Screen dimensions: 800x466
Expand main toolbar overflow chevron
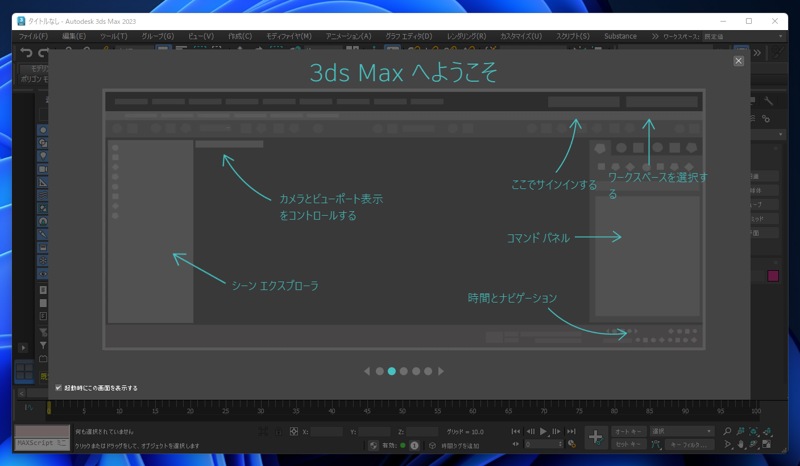(x=757, y=53)
